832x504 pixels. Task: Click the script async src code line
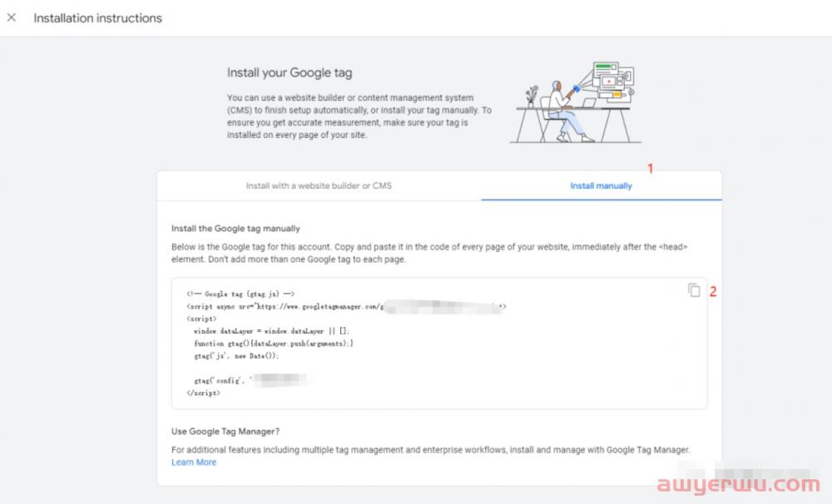point(283,307)
